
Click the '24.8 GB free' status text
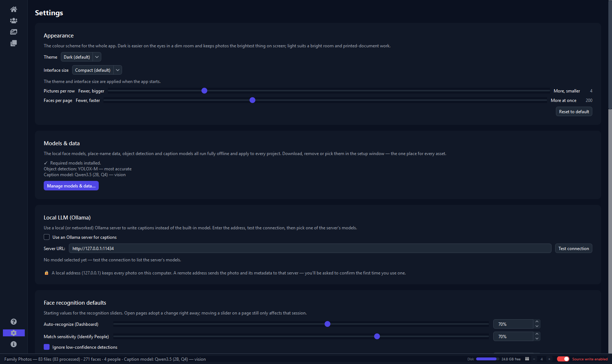[511, 359]
